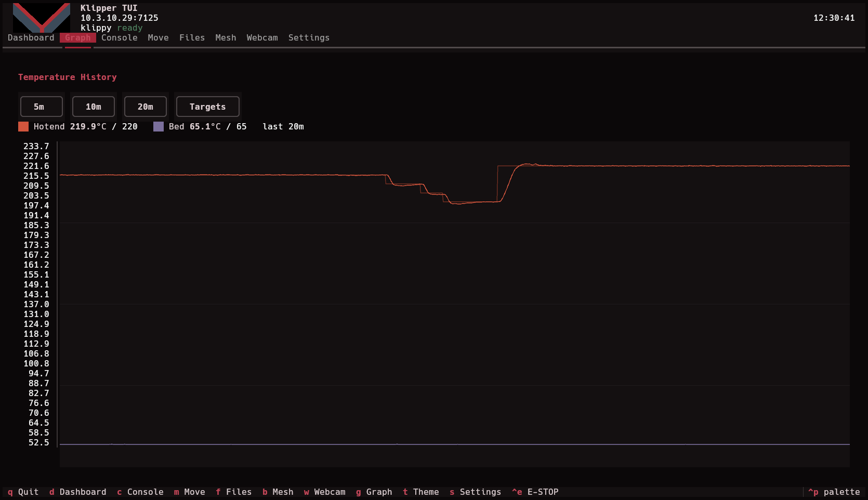Image resolution: width=868 pixels, height=500 pixels.
Task: Click Move shortcut in the footer
Action: pos(190,492)
